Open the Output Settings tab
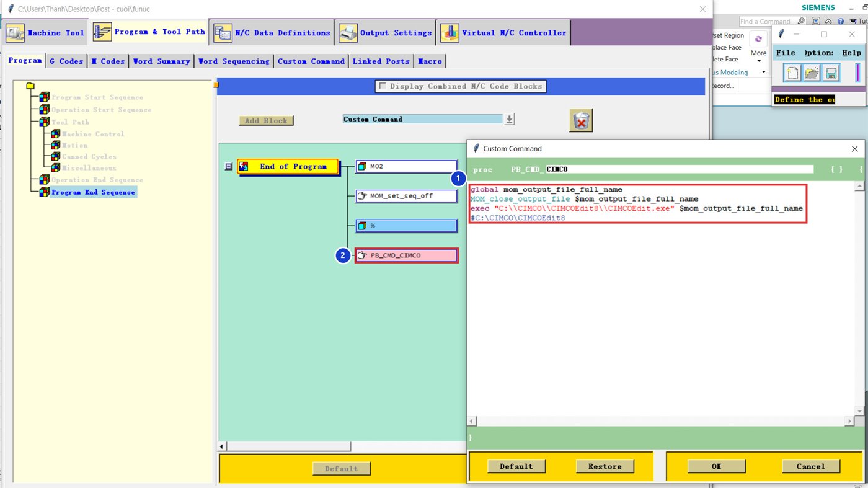 386,33
